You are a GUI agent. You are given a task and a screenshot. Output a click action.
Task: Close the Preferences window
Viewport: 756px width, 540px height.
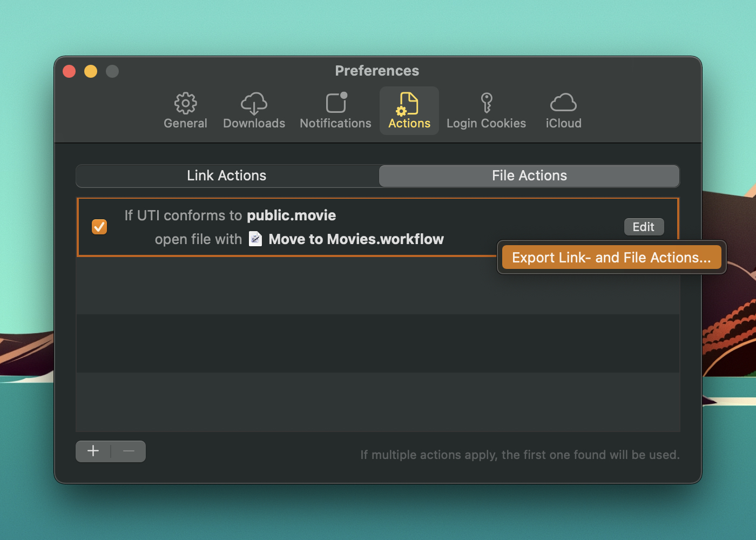point(69,71)
